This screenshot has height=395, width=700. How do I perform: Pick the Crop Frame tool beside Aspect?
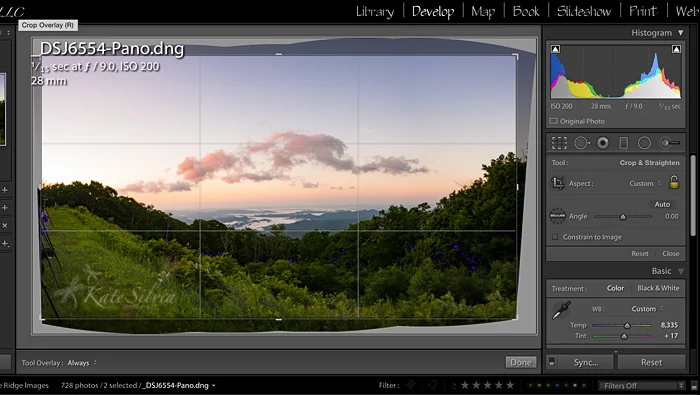(x=558, y=183)
